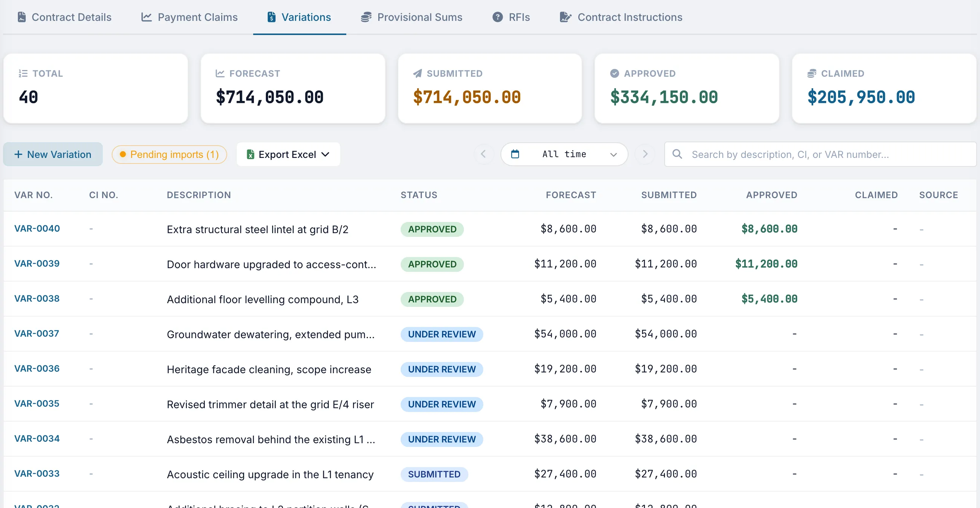Open variation VAR-0036

click(37, 368)
